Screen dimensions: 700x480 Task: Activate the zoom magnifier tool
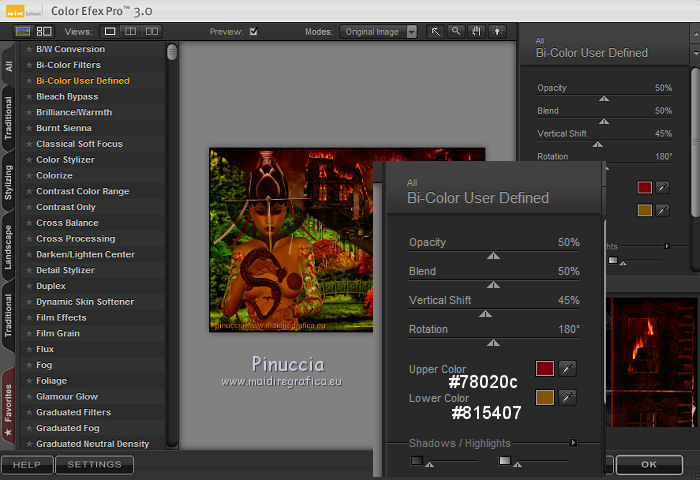455,32
